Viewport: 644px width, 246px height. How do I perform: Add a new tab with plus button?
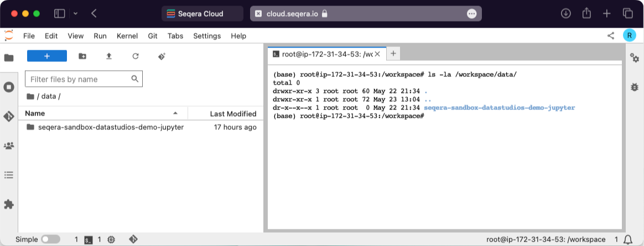[x=393, y=54]
